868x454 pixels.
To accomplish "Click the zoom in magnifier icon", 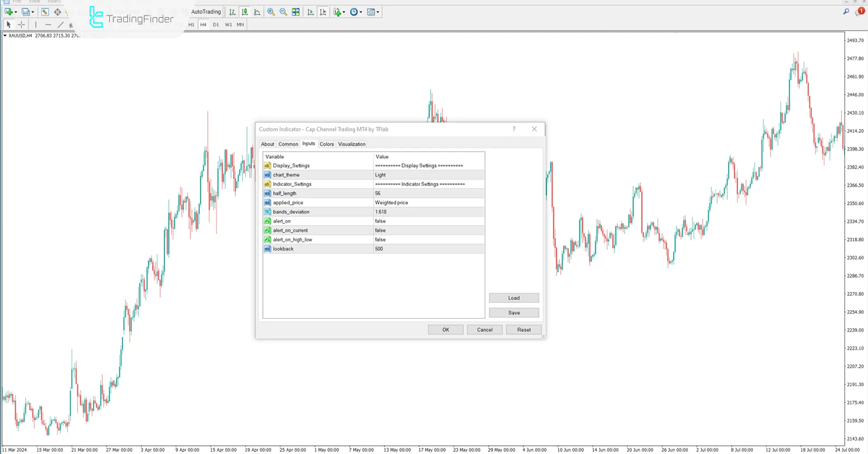I will pos(271,12).
